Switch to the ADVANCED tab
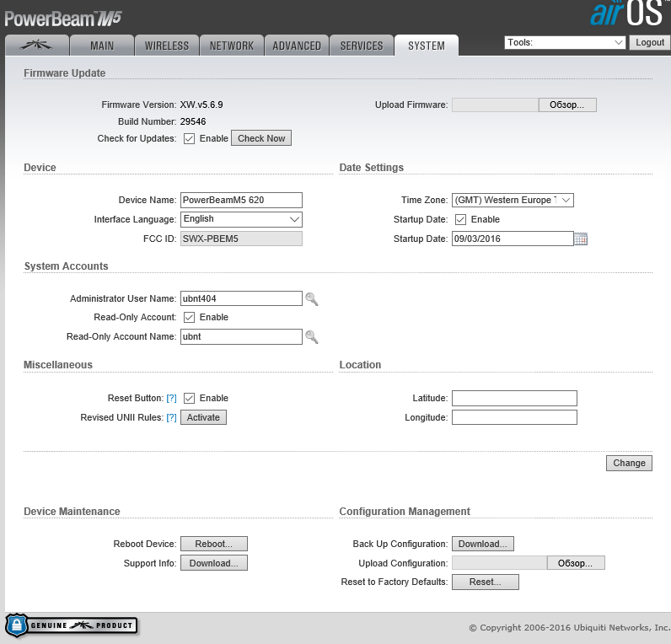This screenshot has width=671, height=644. [297, 46]
